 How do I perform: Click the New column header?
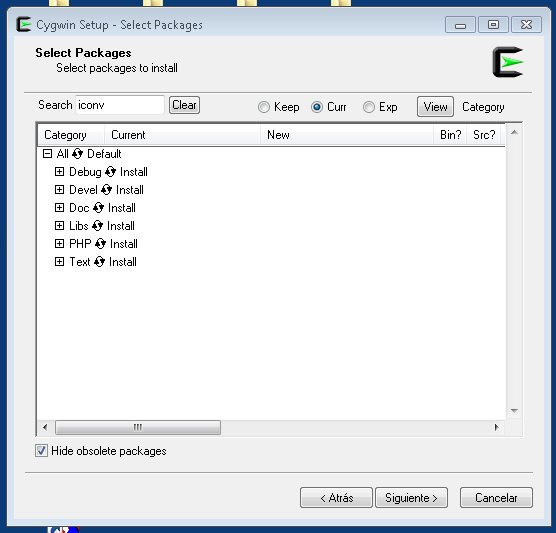click(347, 135)
